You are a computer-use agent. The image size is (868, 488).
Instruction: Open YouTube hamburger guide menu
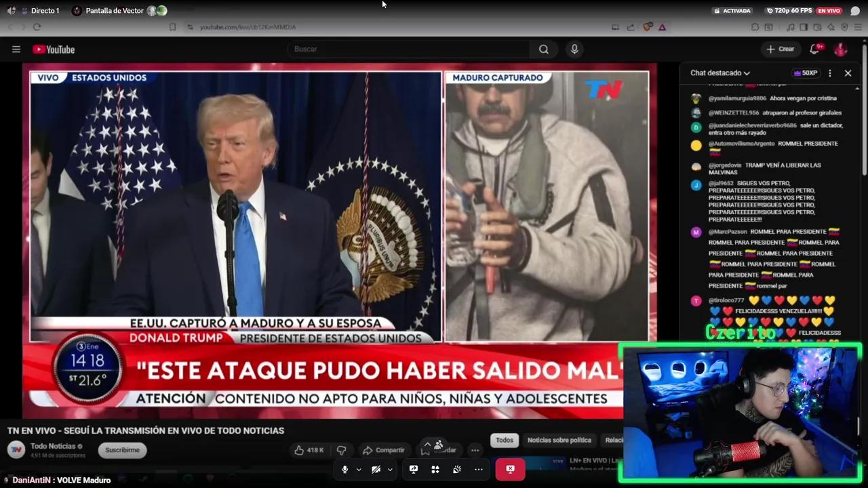16,49
